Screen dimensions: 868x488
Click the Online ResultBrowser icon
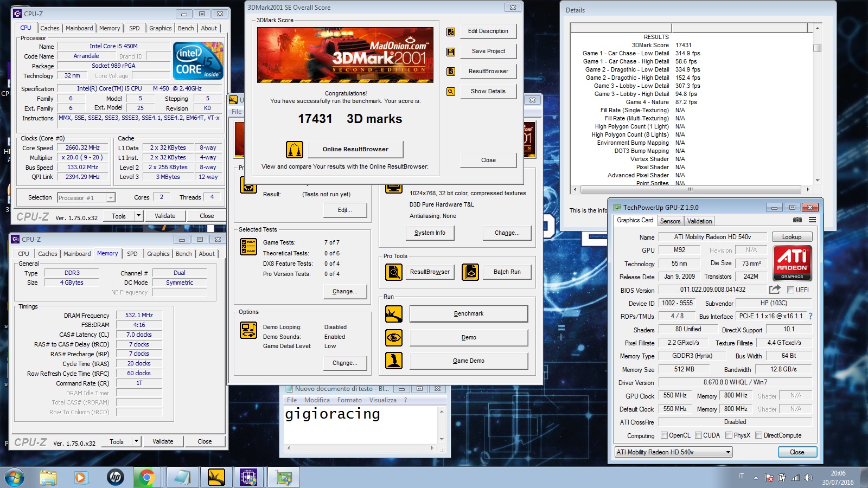click(294, 149)
